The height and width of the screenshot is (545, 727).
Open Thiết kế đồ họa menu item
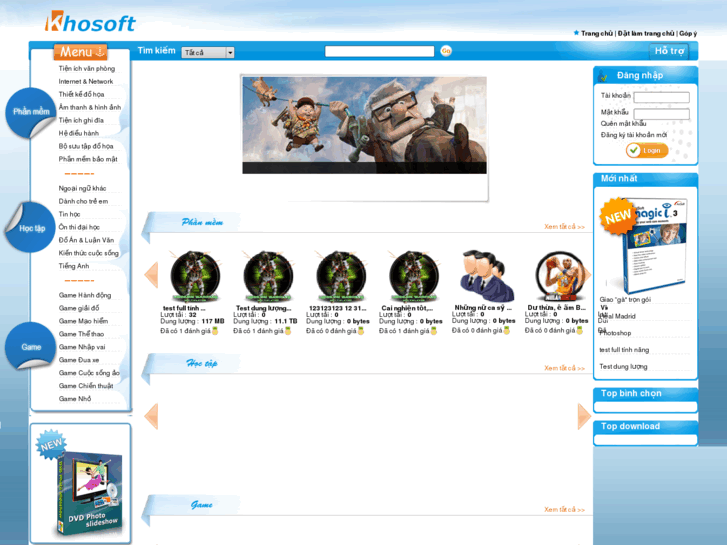click(x=82, y=95)
